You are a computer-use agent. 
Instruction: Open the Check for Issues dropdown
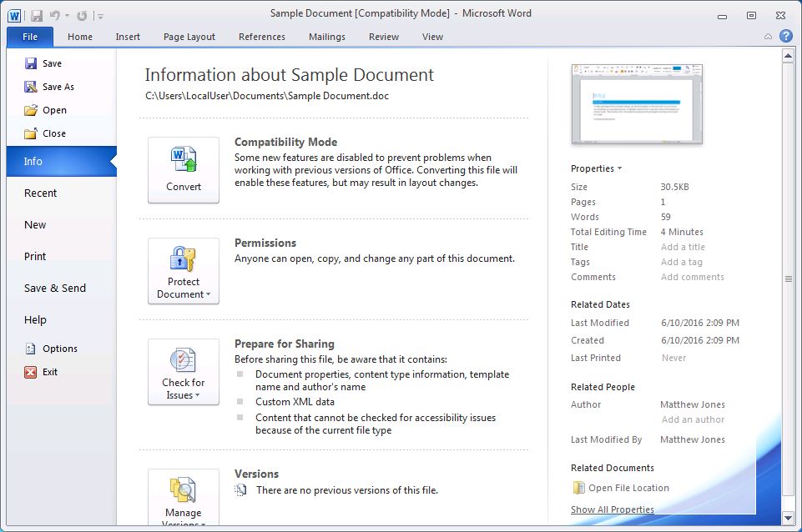pyautogui.click(x=184, y=372)
